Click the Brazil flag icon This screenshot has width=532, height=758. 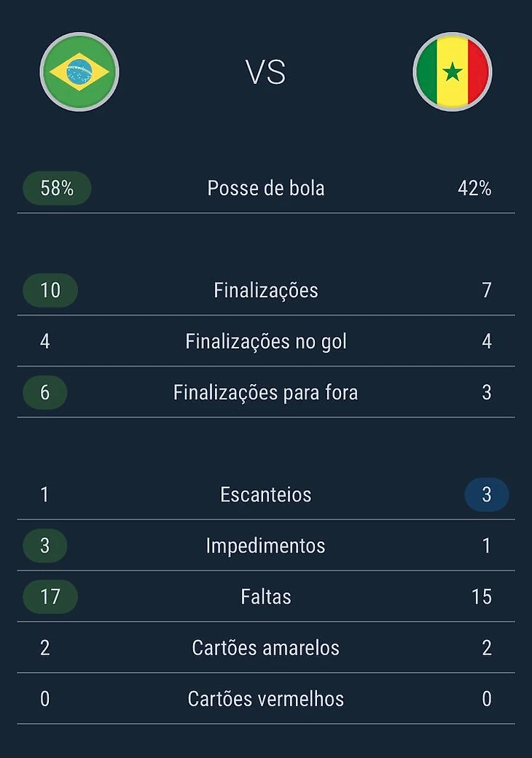point(79,71)
